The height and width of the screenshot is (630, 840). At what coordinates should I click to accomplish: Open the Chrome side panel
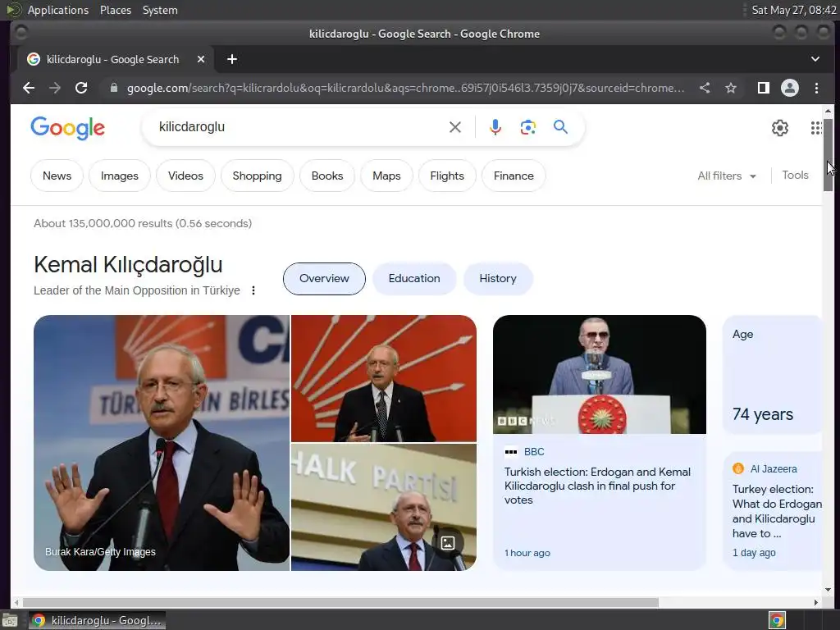point(764,88)
